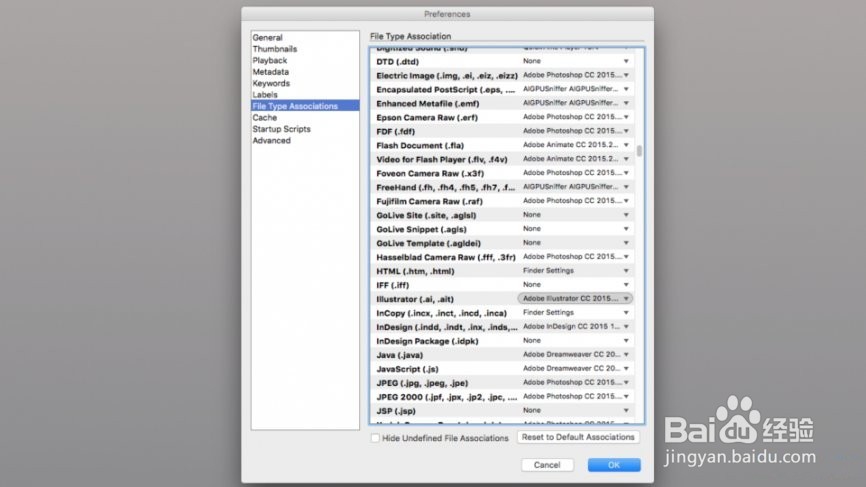866x487 pixels.
Task: Select the Java (.java) label
Action: pos(399,356)
